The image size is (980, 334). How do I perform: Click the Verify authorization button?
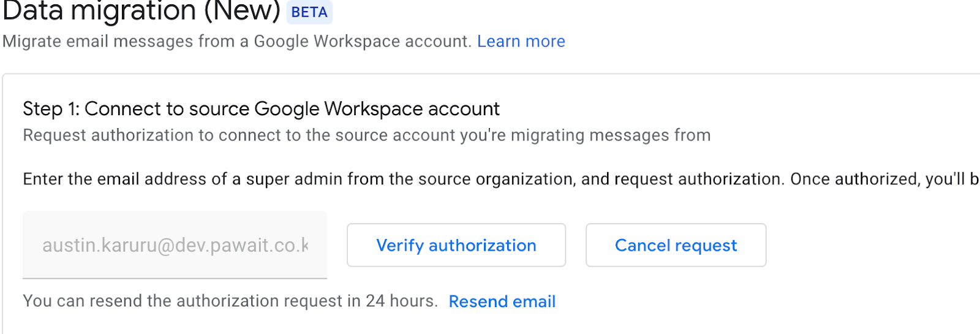pyautogui.click(x=456, y=245)
